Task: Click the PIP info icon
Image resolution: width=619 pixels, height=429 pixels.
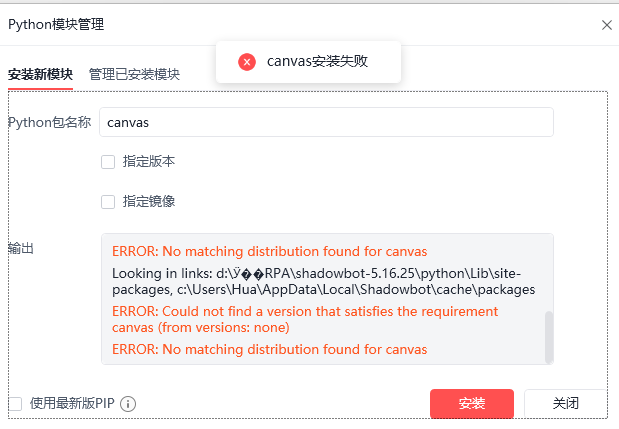Action: 128,404
